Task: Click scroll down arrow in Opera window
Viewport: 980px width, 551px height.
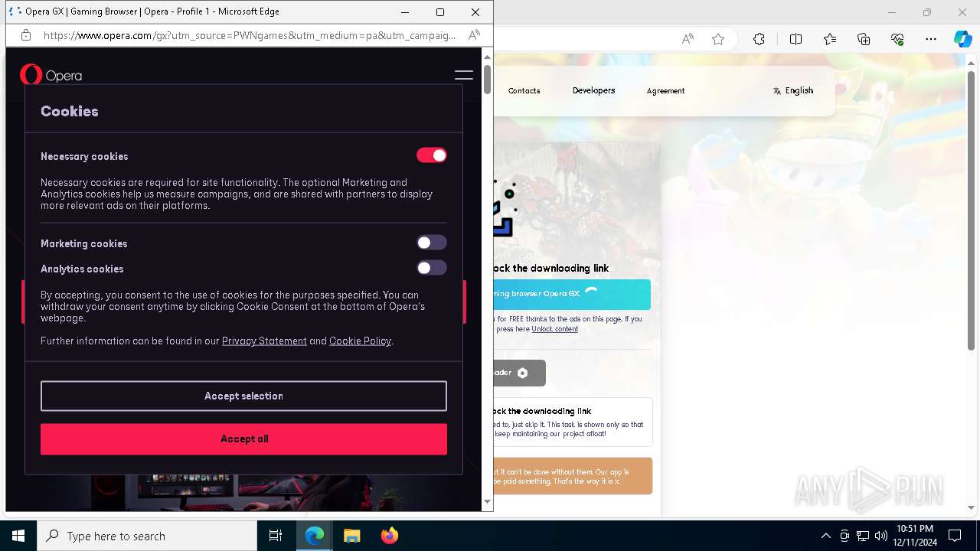Action: pos(487,502)
